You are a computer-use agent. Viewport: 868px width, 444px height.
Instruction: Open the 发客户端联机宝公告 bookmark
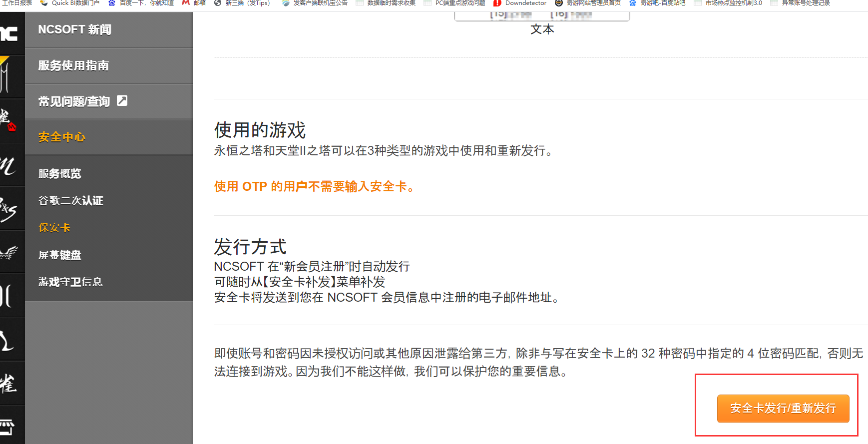(315, 3)
